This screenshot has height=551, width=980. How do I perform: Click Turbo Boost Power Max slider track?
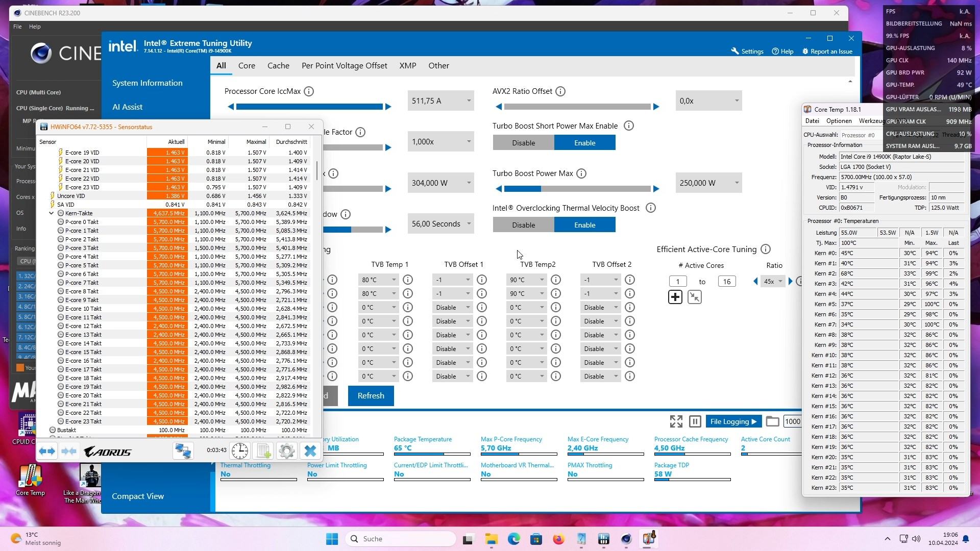[577, 189]
